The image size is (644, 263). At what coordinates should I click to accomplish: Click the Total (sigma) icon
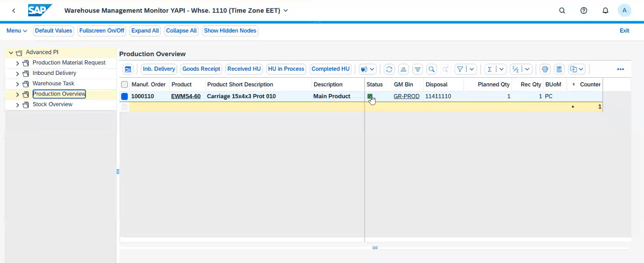click(490, 69)
